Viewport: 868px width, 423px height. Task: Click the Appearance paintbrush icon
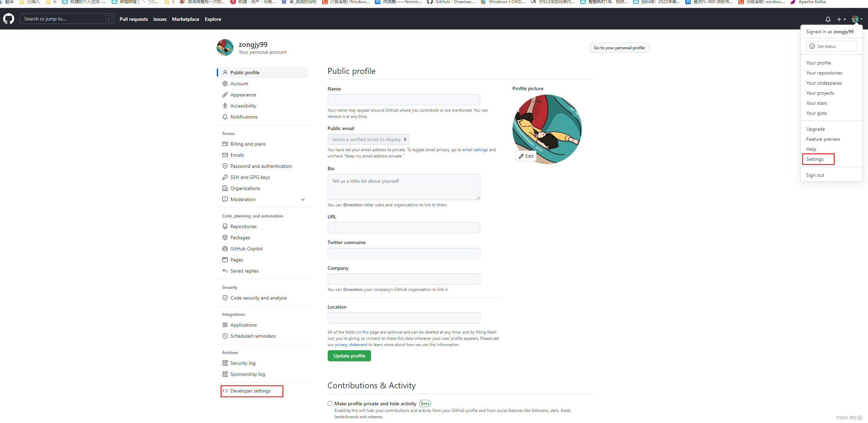pyautogui.click(x=225, y=95)
